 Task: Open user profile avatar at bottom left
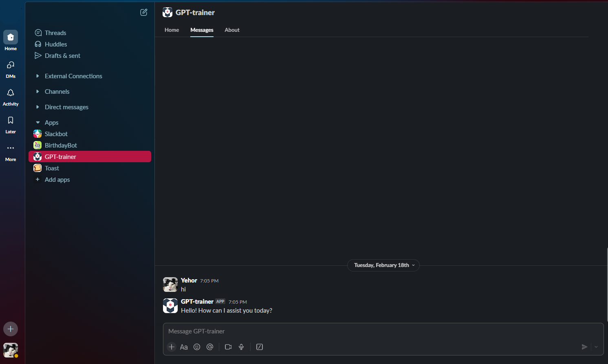[11, 350]
